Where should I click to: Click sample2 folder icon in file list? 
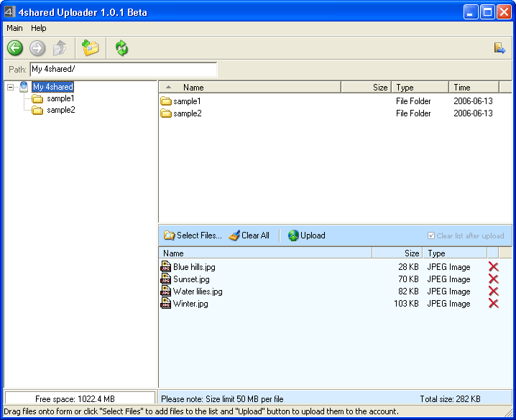point(166,113)
